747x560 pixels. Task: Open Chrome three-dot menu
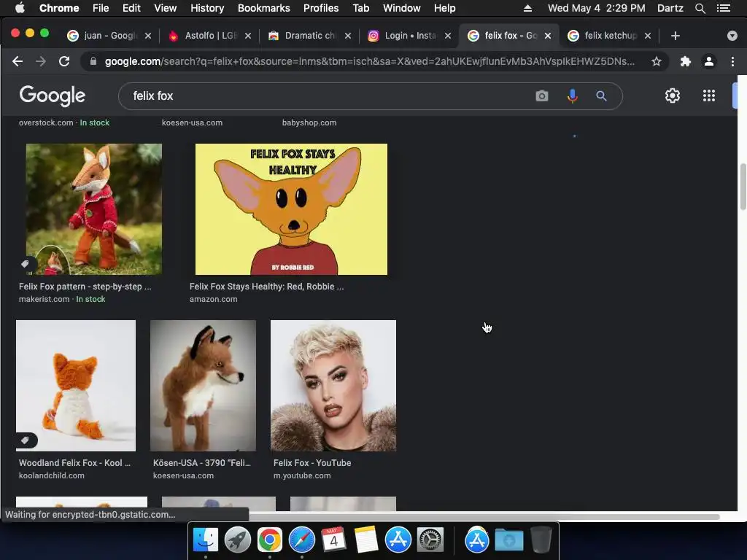732,61
